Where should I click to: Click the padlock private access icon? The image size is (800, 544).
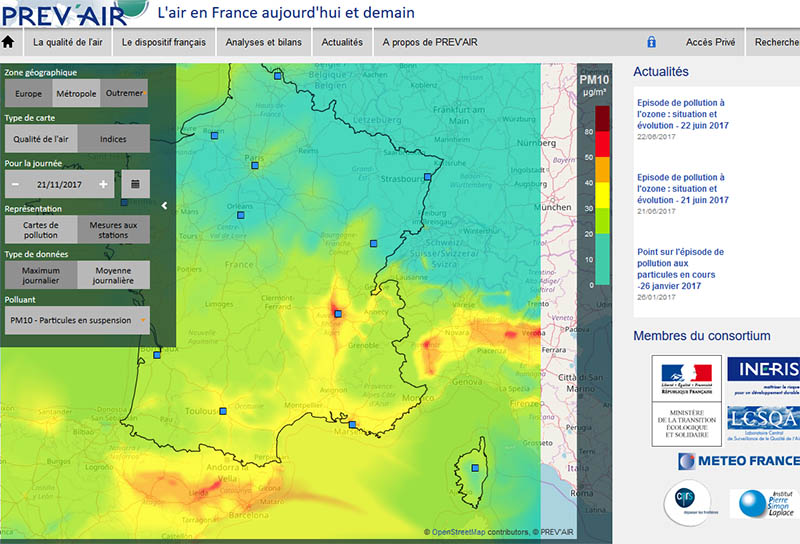pos(652,42)
